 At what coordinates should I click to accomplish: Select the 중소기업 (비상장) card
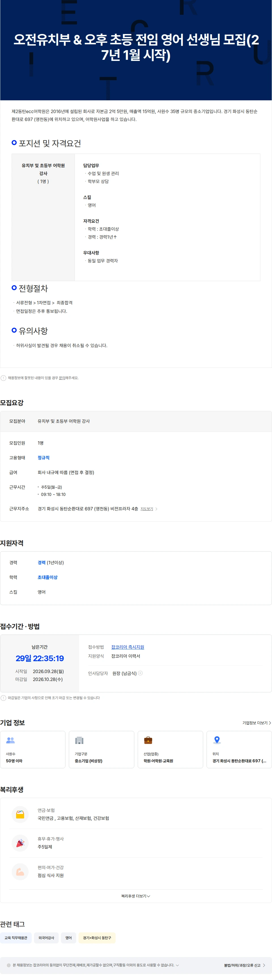(101, 750)
